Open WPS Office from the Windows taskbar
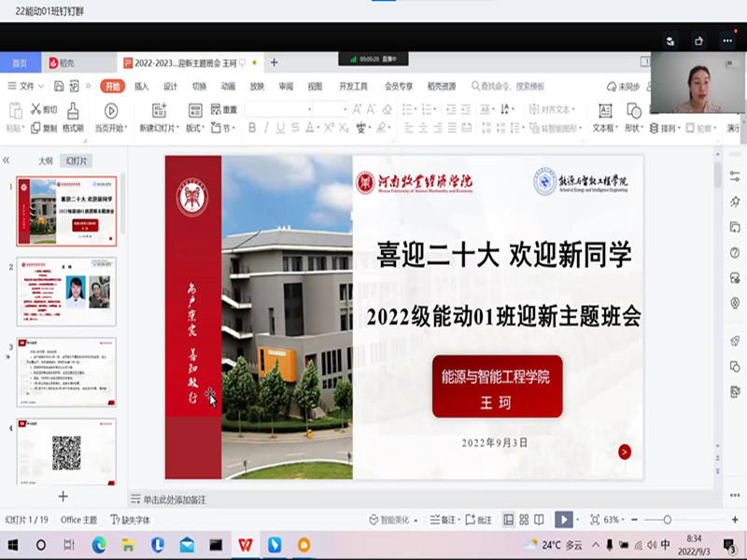The width and height of the screenshot is (747, 560). [245, 544]
